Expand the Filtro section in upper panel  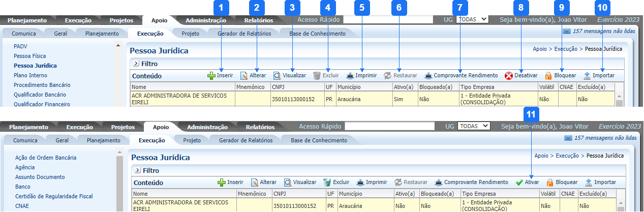[136, 64]
